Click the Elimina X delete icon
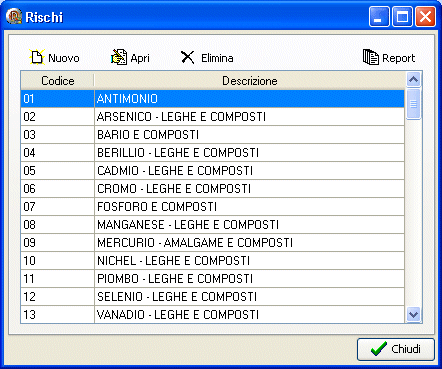442x369 pixels. [188, 57]
